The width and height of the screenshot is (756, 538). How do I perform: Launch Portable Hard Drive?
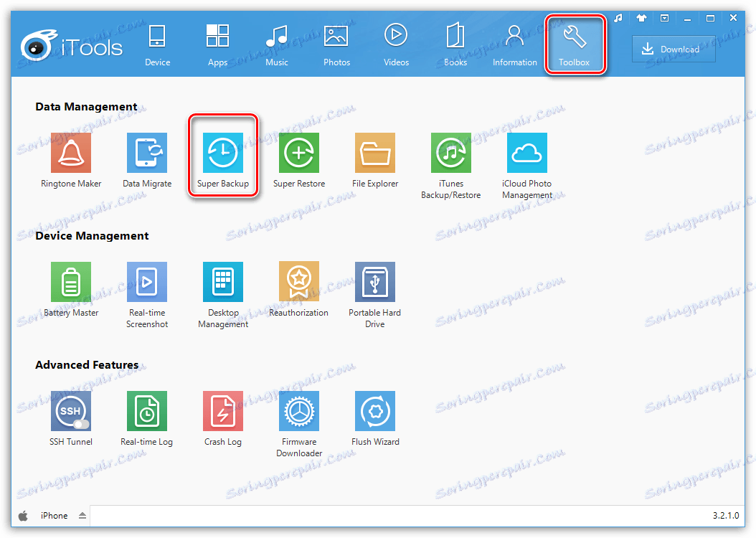point(375,282)
